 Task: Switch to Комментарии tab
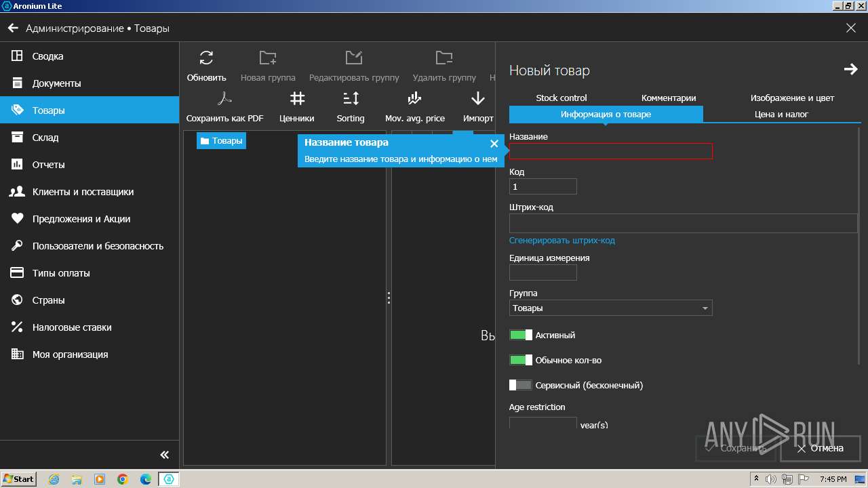point(669,98)
